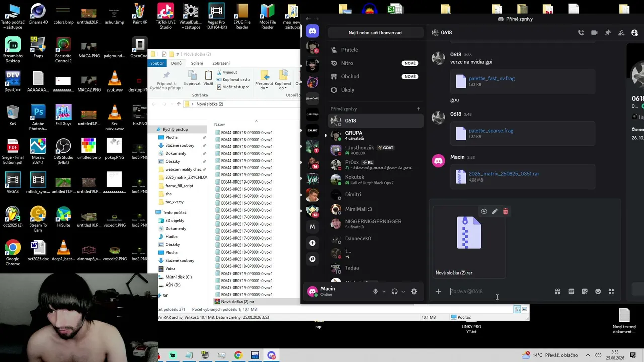
Task: Open the Kopírovat do dropdown
Action: [x=283, y=80]
